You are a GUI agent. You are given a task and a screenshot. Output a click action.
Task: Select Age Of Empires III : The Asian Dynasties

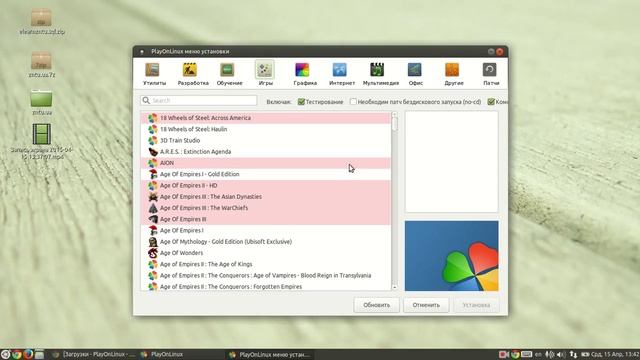click(266, 197)
